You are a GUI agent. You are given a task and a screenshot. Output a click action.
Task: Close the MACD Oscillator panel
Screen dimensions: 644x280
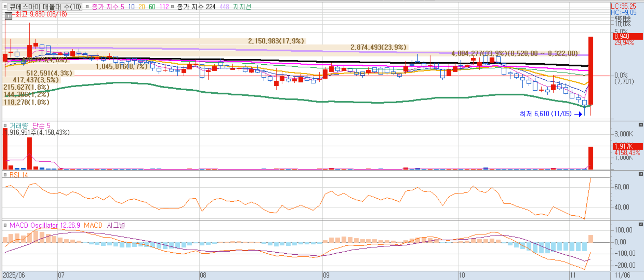[x=641, y=225]
